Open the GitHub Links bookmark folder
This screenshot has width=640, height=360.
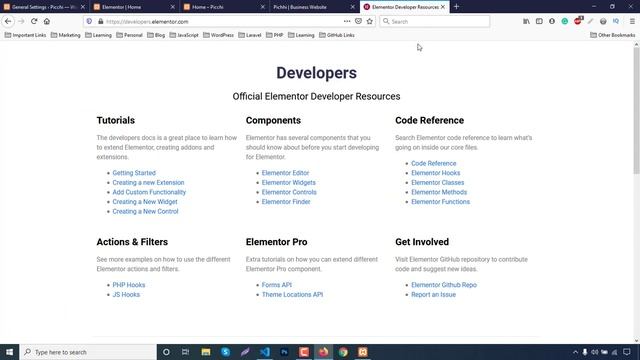[337, 35]
